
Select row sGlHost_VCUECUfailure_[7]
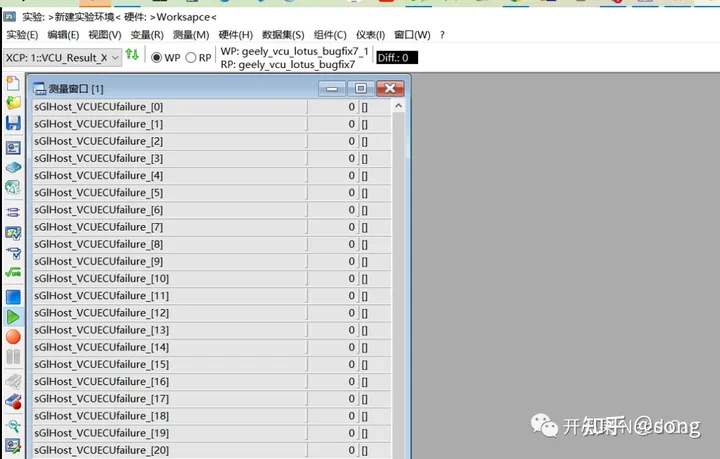pos(212,227)
